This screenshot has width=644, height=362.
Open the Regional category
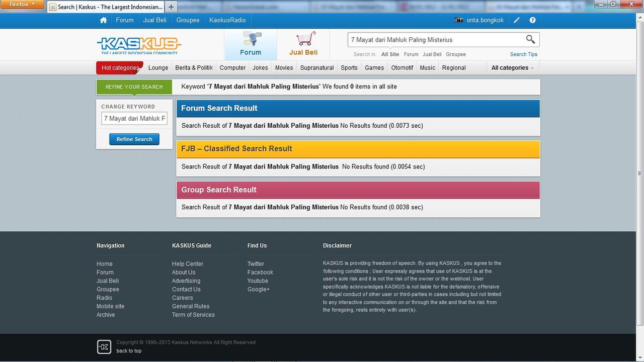tap(454, 68)
